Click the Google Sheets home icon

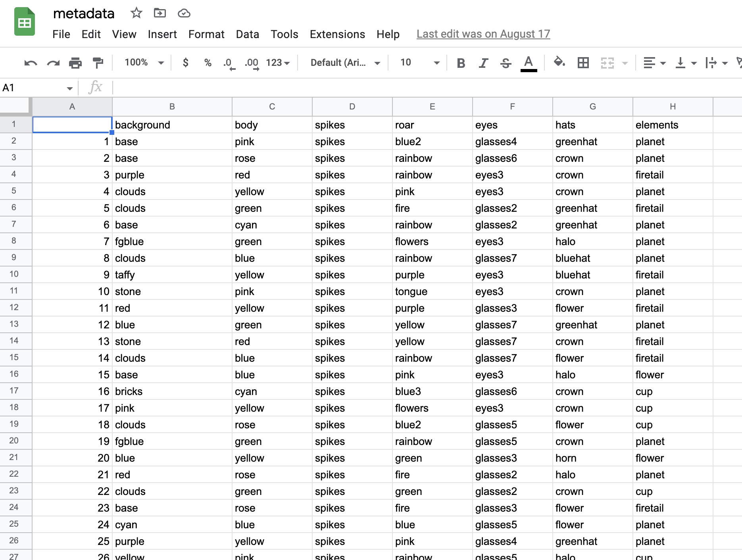pyautogui.click(x=25, y=22)
